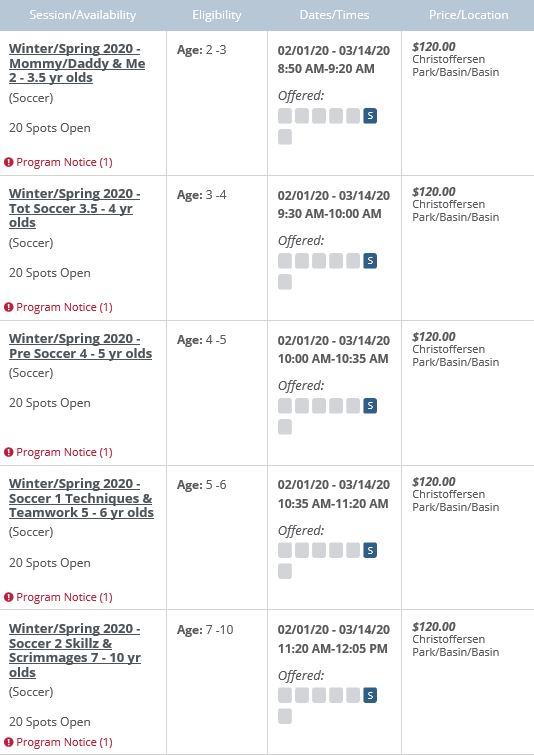Open Soccer 1 Techniques & Teamwork session link
Image resolution: width=534 pixels, height=755 pixels.
click(x=81, y=498)
